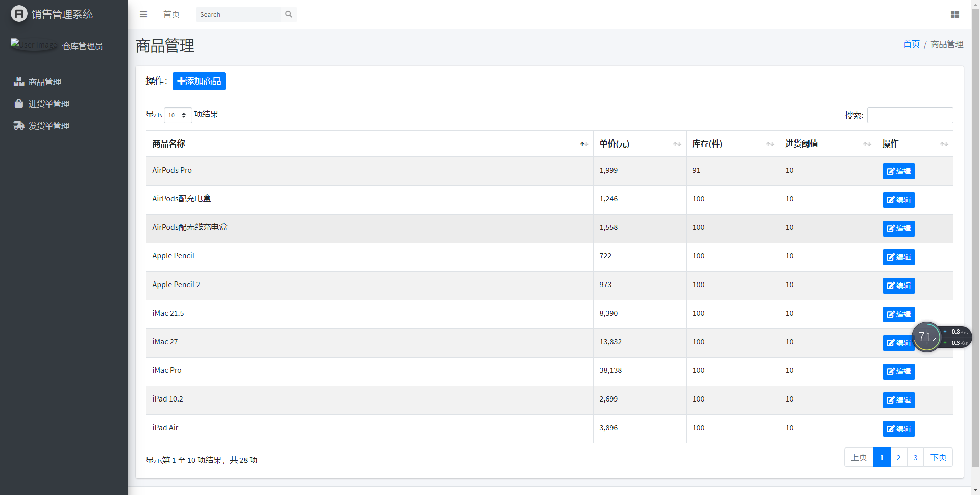The height and width of the screenshot is (495, 980).
Task: Open 发货单管理 in the sidebar
Action: [x=48, y=126]
